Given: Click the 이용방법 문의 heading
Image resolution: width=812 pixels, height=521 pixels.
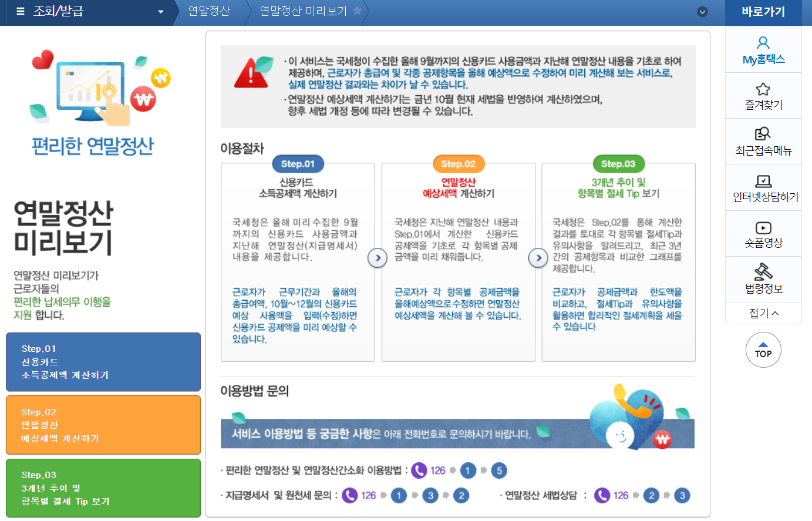Looking at the screenshot, I should [254, 391].
